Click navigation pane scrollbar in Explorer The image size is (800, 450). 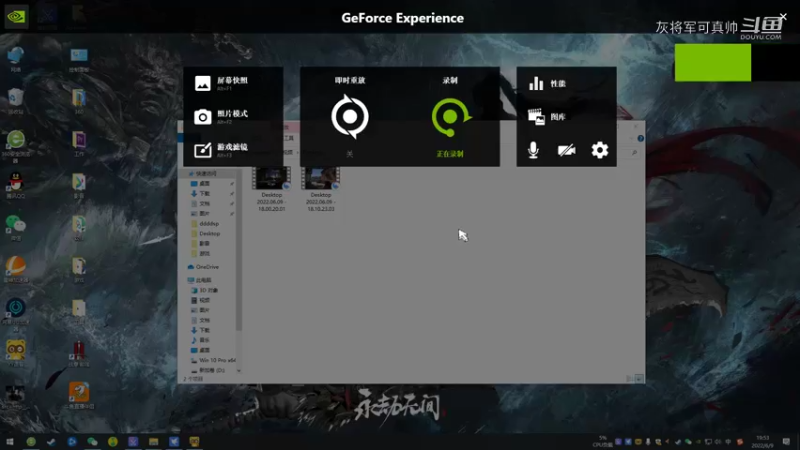(x=238, y=250)
